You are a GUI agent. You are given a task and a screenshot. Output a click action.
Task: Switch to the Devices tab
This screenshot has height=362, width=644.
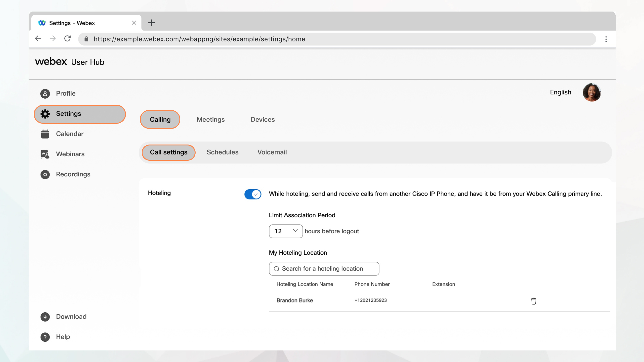[262, 119]
